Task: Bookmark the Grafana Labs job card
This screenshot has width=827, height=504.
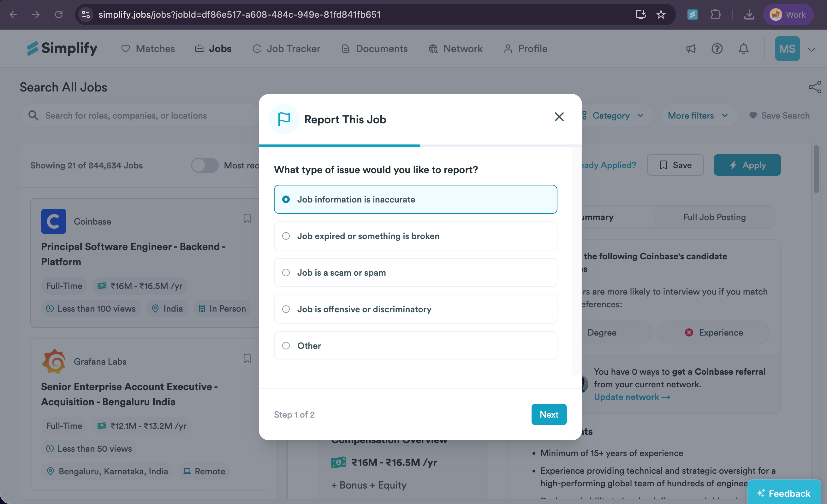Action: click(x=247, y=358)
